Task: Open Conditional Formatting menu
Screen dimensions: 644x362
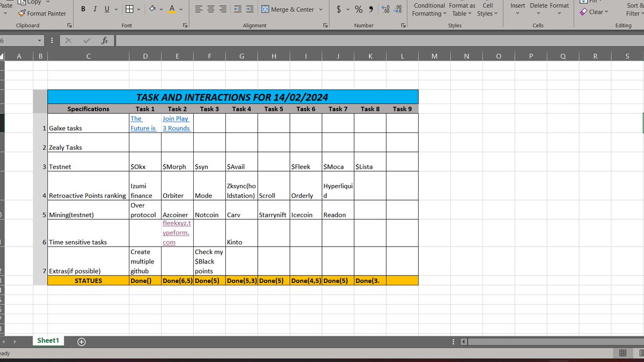Action: pos(429,9)
